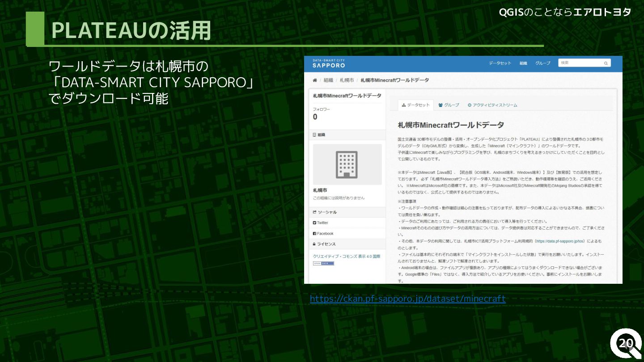This screenshot has height=362, width=644.
Task: Click the 「DATA-SMART CITY SAPPORO」 slide text
Action: click(x=151, y=83)
